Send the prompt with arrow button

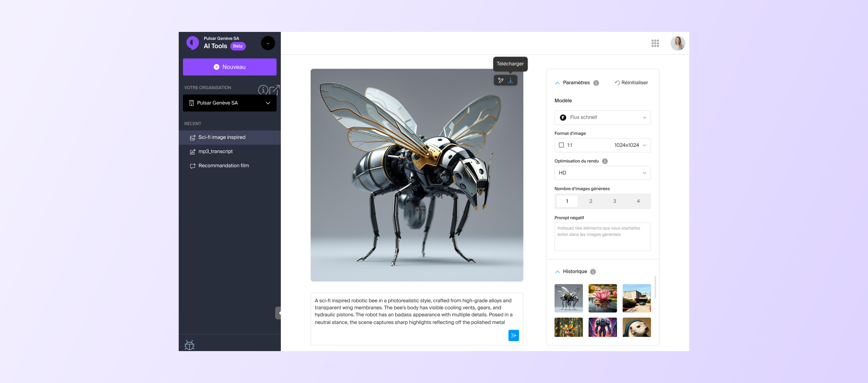pos(513,335)
